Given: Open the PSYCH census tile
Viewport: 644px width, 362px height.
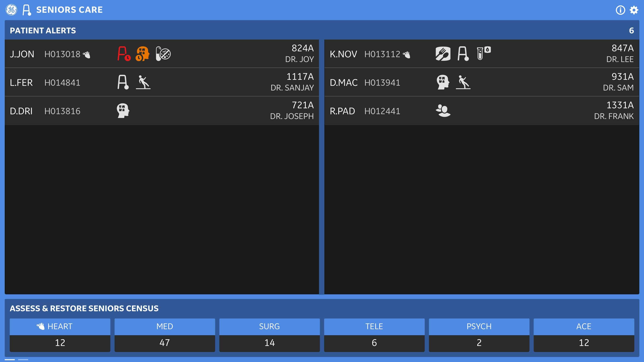Looking at the screenshot, I should (479, 335).
